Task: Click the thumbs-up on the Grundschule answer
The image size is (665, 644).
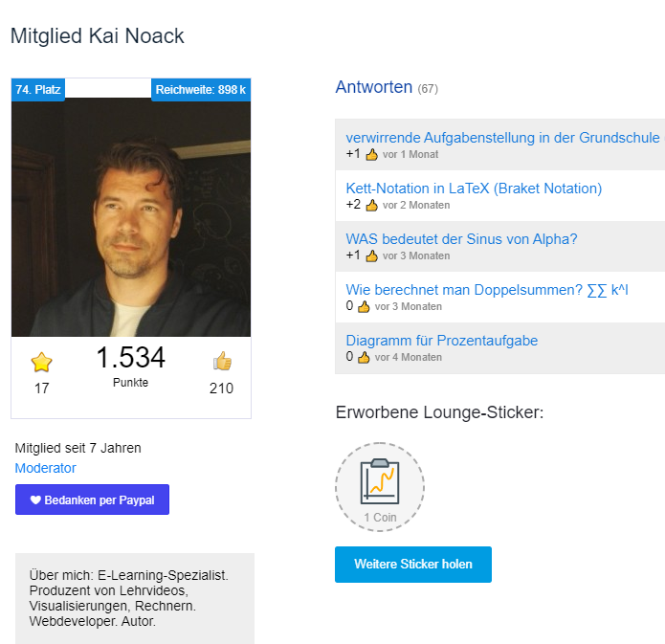Action: click(x=371, y=154)
